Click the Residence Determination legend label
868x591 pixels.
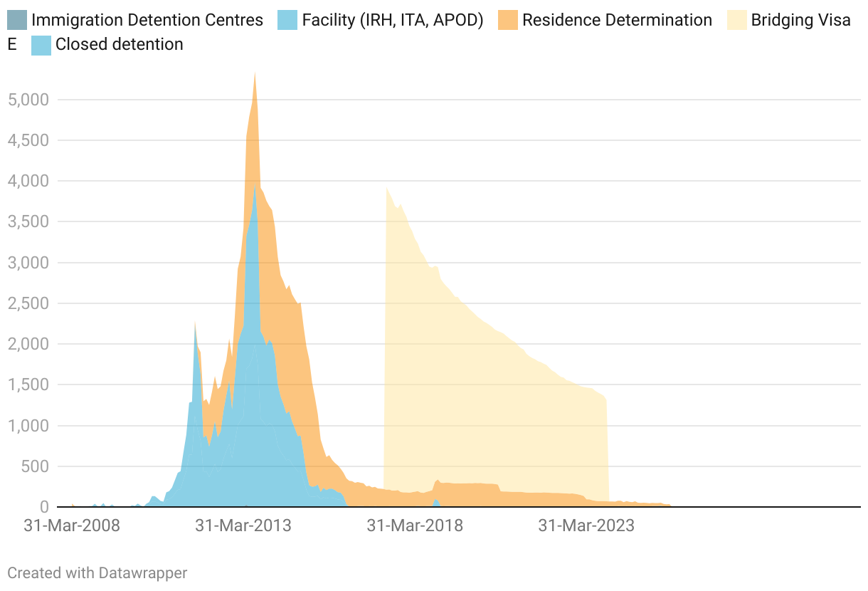(617, 20)
